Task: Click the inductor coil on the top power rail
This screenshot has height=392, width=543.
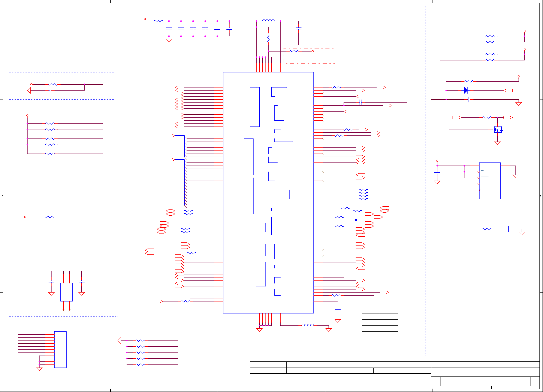Action: (268, 21)
